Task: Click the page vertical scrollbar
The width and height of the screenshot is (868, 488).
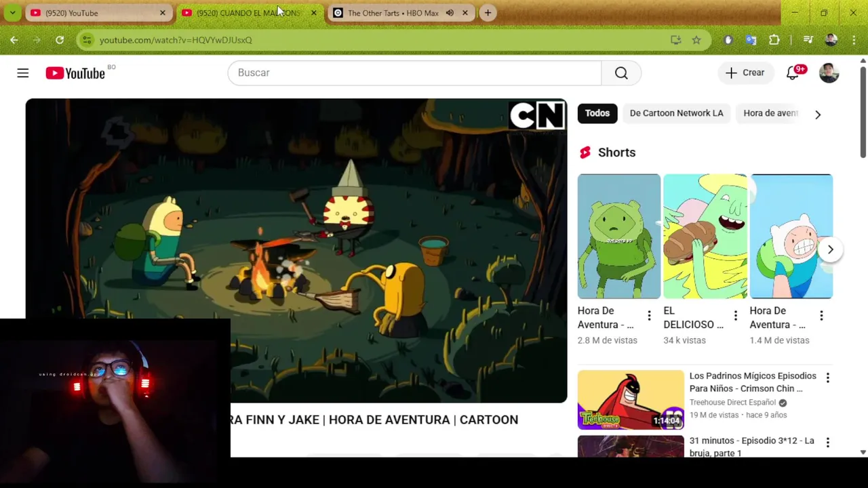Action: (x=863, y=112)
